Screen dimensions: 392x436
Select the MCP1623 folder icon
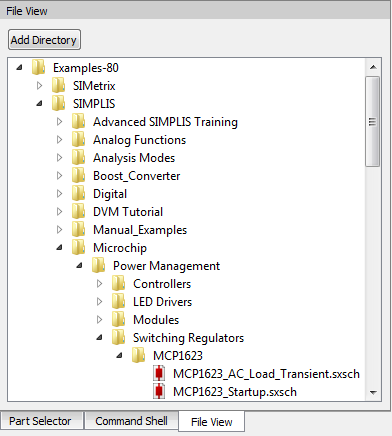pyautogui.click(x=138, y=355)
